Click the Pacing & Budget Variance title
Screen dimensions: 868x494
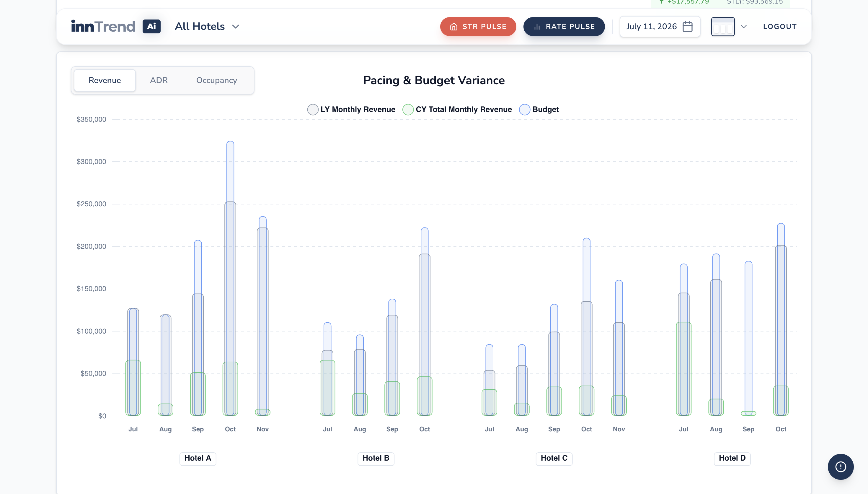[434, 80]
